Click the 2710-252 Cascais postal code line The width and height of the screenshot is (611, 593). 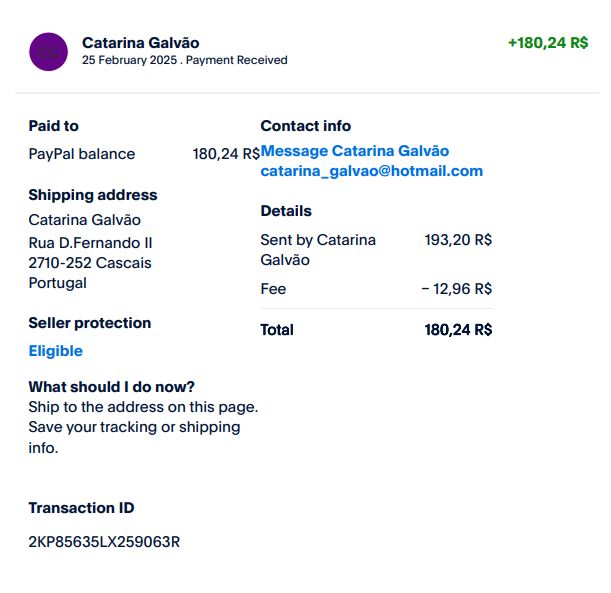(90, 263)
